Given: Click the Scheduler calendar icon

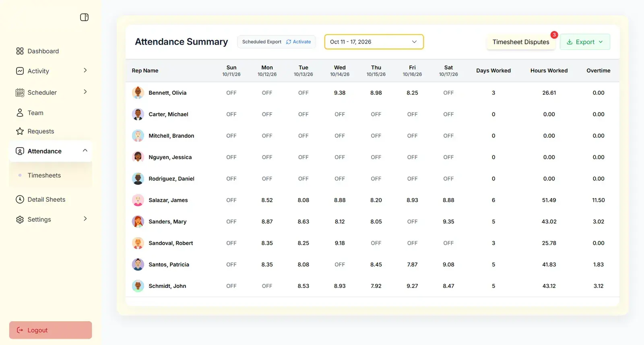Looking at the screenshot, I should click(20, 93).
